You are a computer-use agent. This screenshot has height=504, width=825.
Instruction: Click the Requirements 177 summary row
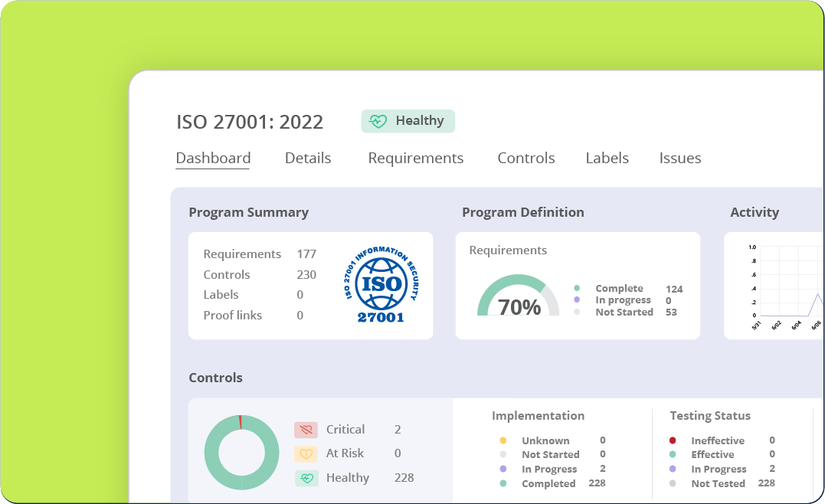(260, 254)
